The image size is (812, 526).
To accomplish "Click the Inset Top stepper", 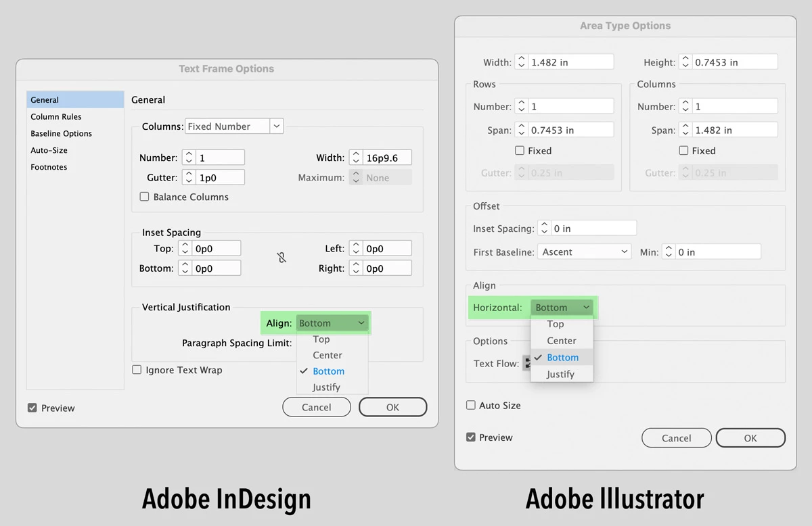I will [x=185, y=249].
